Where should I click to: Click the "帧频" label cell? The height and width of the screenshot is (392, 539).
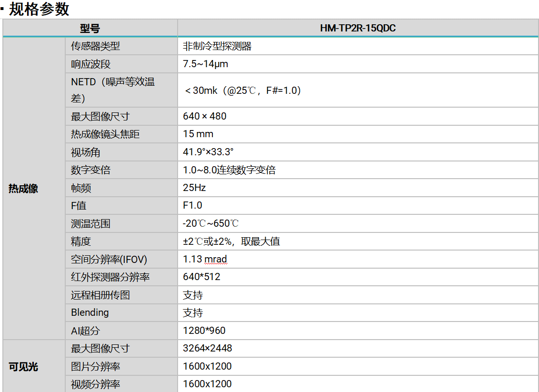tap(121, 188)
